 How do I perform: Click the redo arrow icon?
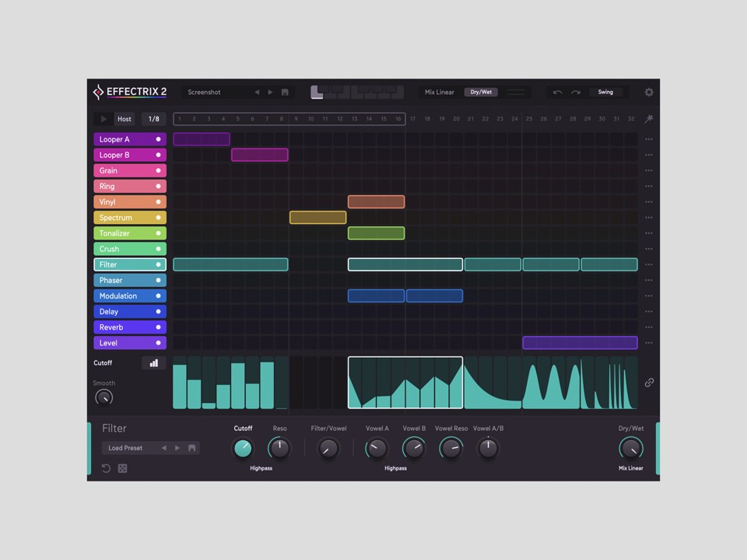point(576,92)
